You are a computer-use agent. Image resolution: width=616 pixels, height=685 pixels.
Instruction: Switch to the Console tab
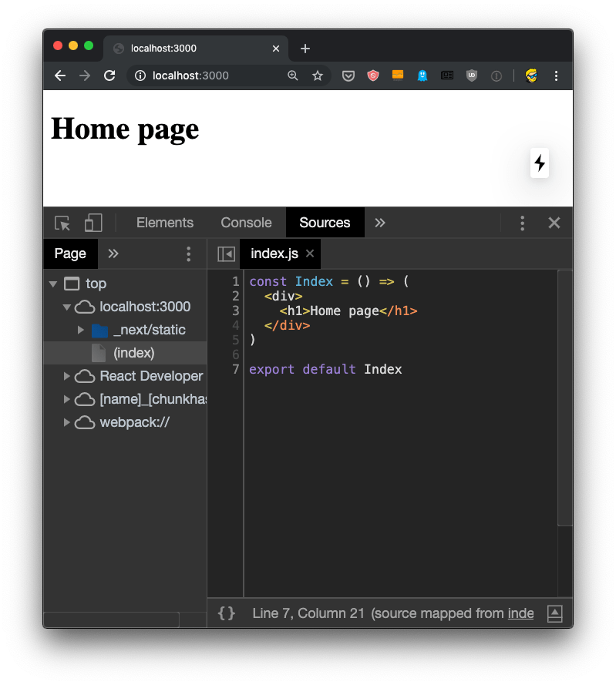(x=246, y=223)
